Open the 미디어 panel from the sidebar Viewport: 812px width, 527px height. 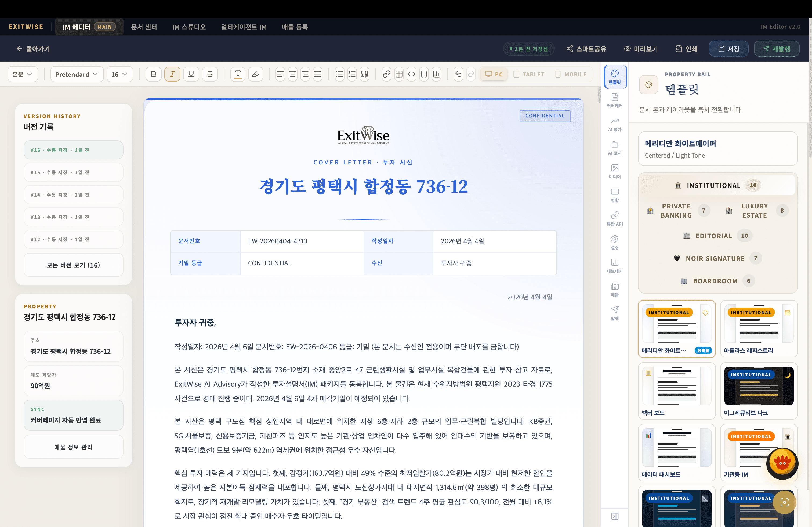pos(615,170)
